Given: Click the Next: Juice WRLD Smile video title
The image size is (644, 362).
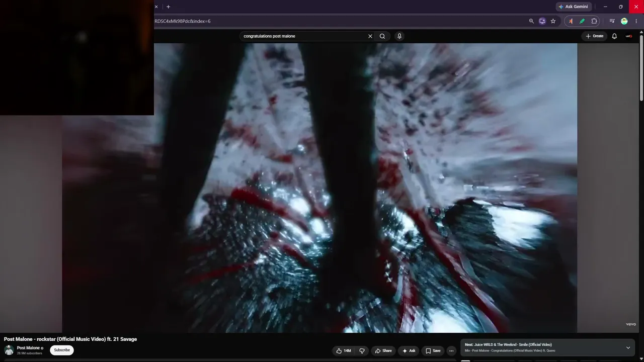Looking at the screenshot, I should [508, 344].
